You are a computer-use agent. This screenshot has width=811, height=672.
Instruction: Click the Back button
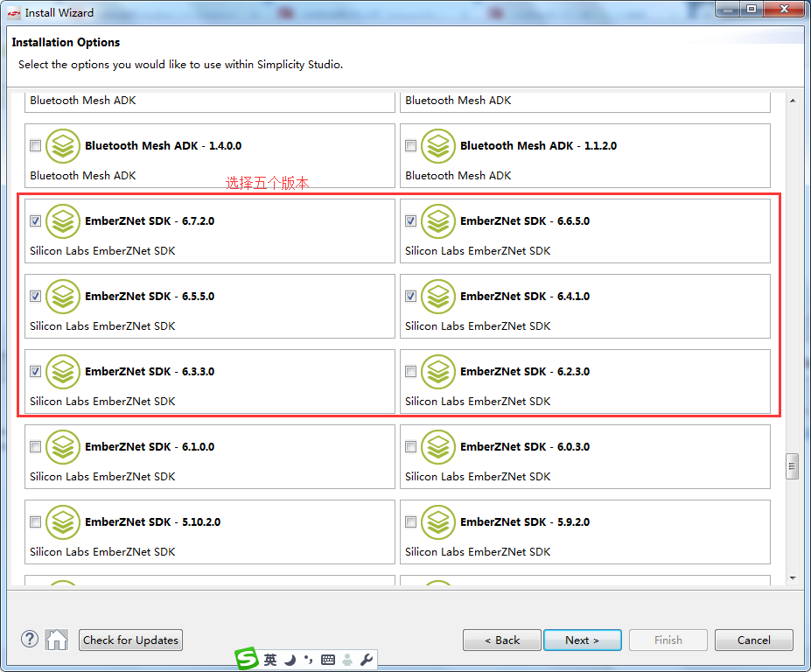(x=501, y=640)
